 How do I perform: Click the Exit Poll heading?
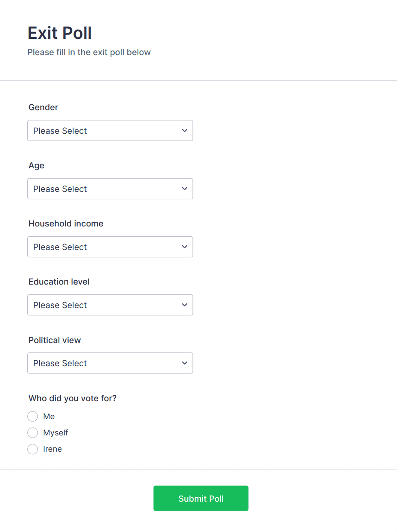59,32
